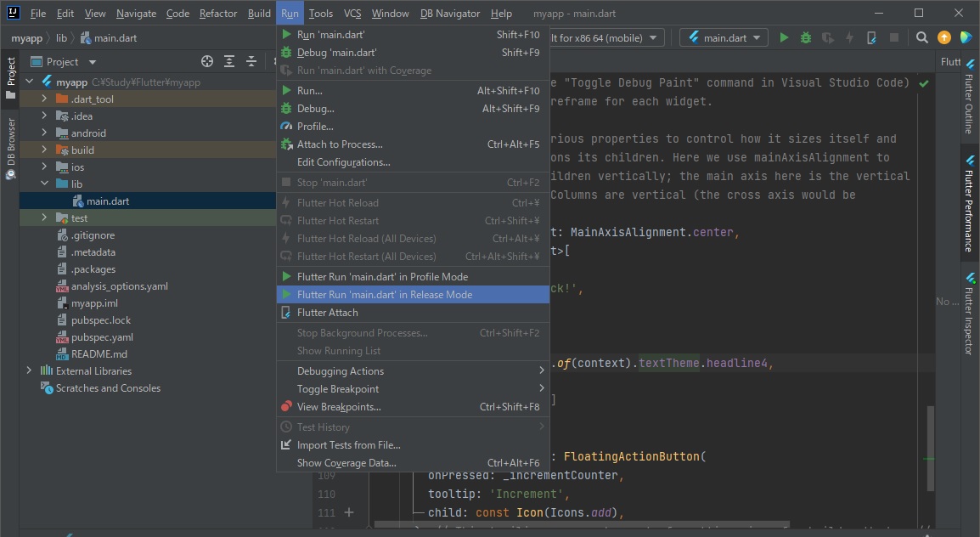Image resolution: width=980 pixels, height=537 pixels.
Task: Open the File menu
Action: pyautogui.click(x=38, y=13)
